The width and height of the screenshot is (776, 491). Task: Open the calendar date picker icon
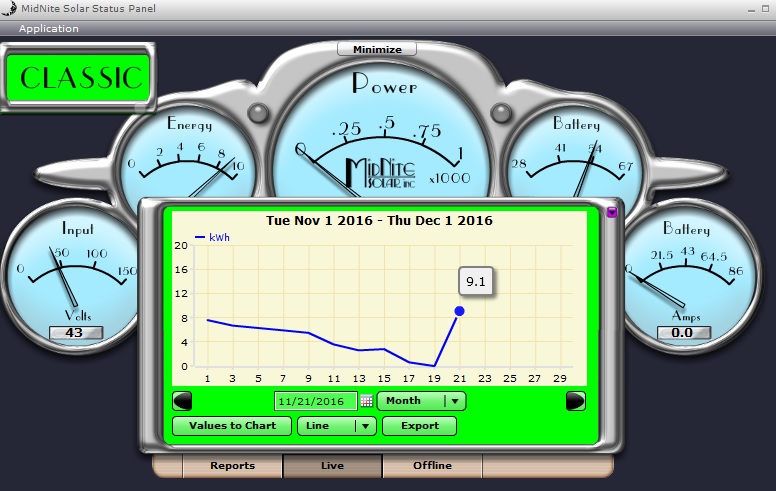click(x=366, y=401)
